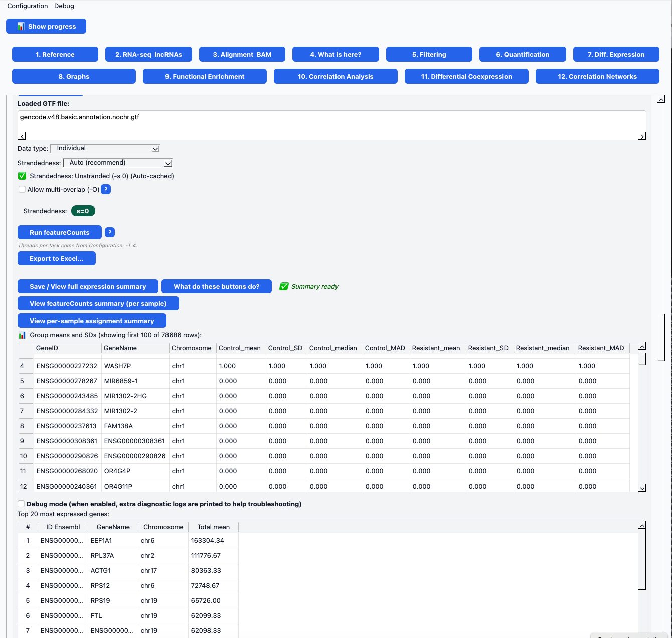Click Export to Excel button

(56, 258)
